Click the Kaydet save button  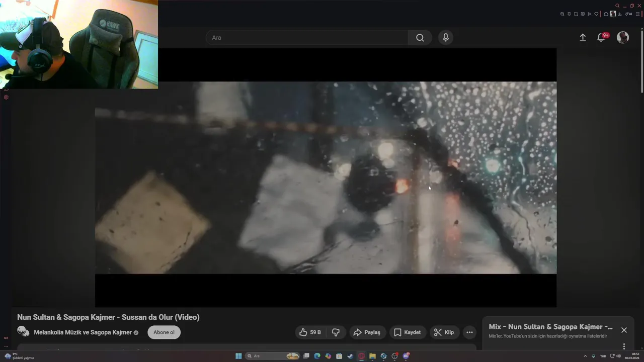click(408, 332)
